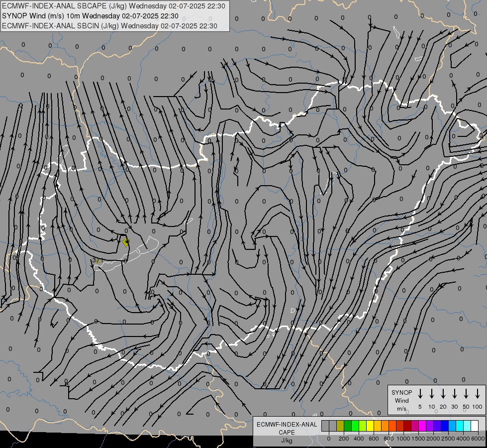Click the ECMWF-INDEX-ANAL SBCAPE title line
487x448 pixels.
point(113,6)
